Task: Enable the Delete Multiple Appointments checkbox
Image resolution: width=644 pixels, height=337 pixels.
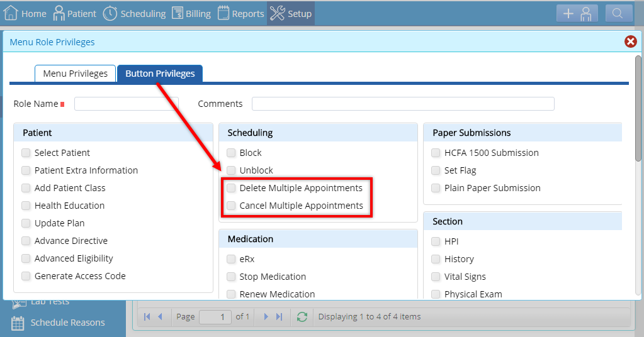Action: tap(231, 188)
